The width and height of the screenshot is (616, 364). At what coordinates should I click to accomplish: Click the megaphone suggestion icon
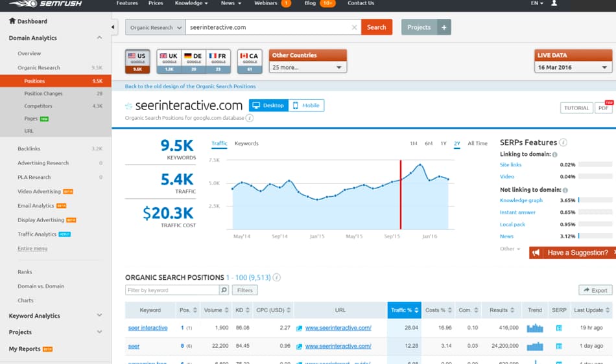536,253
